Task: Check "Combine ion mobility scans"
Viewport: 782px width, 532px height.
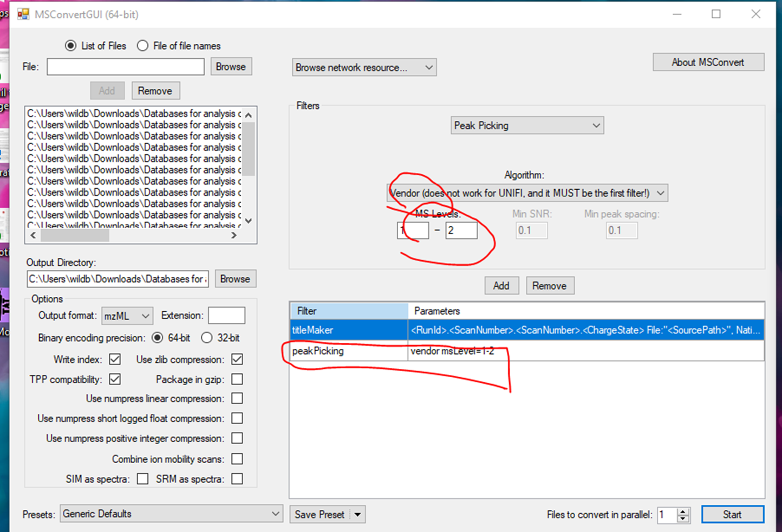Action: pyautogui.click(x=237, y=459)
